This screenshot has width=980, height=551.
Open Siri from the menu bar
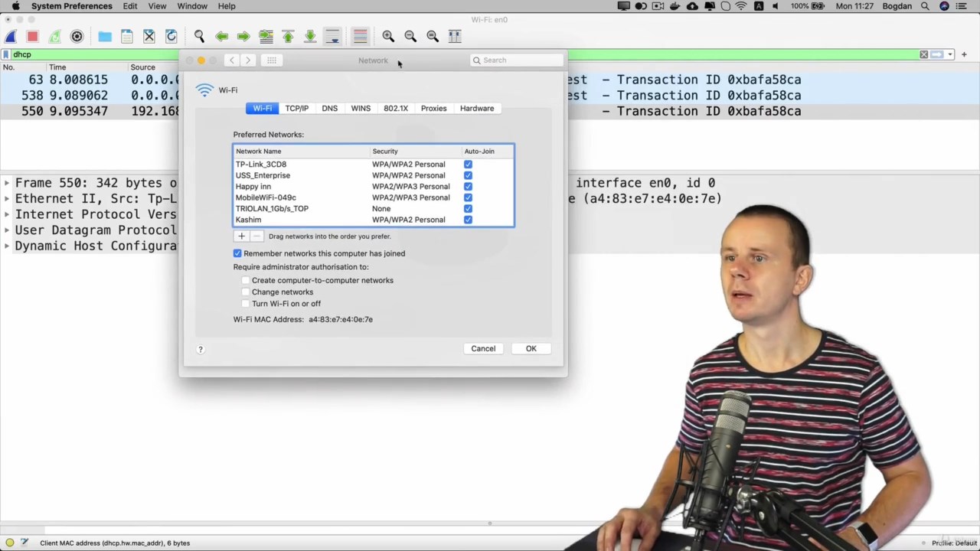click(x=944, y=6)
